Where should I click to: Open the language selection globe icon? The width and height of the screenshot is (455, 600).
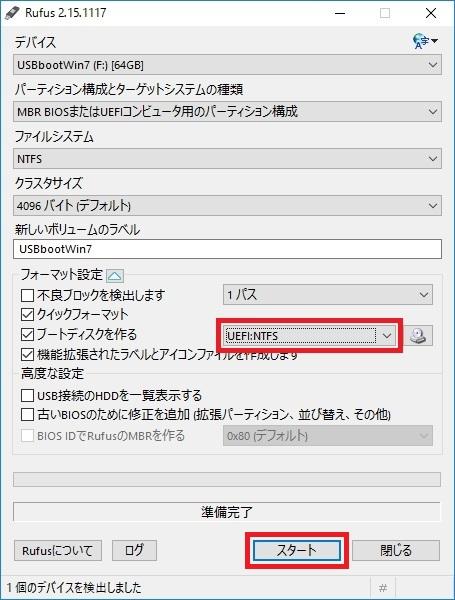[425, 41]
